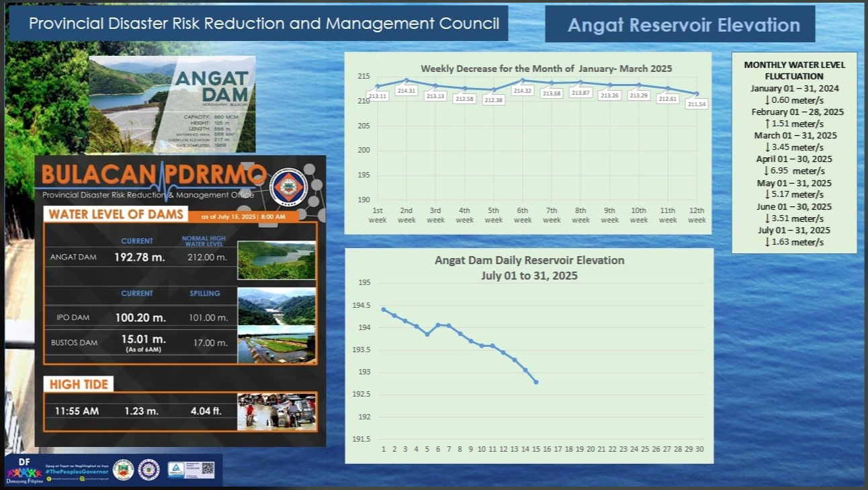Click the MONTHLY WATER LEVEL FLUCTUATION heading
The image size is (868, 490).
tap(795, 71)
